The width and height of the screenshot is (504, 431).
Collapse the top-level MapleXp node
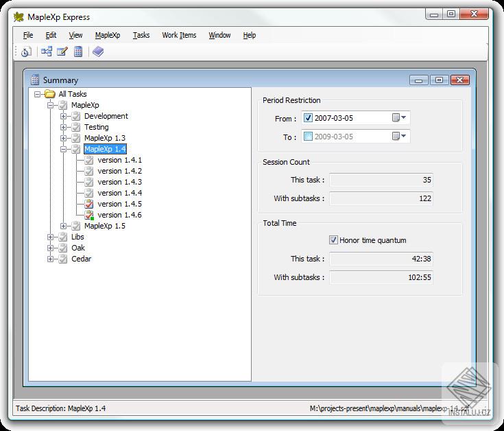click(50, 105)
